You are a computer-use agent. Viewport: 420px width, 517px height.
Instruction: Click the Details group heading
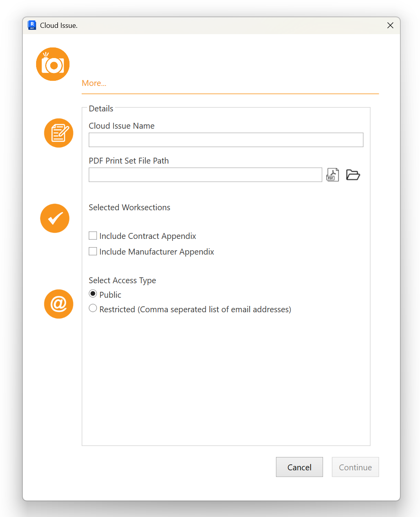click(101, 108)
